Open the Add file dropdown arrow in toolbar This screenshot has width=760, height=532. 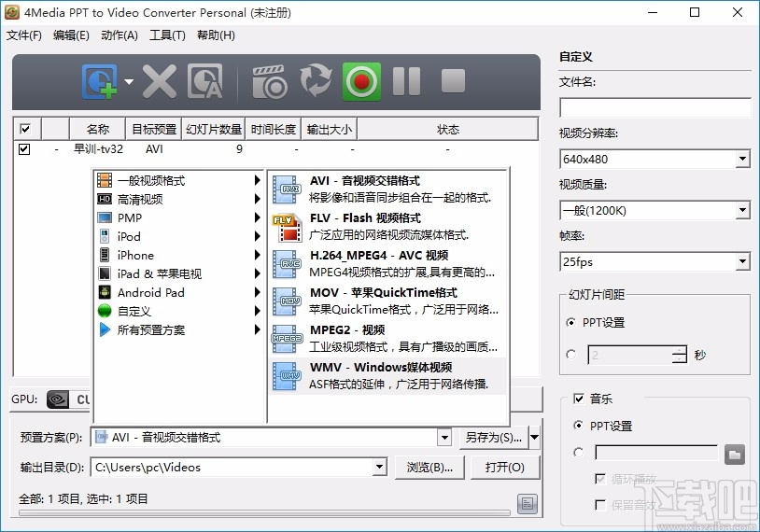(x=129, y=81)
